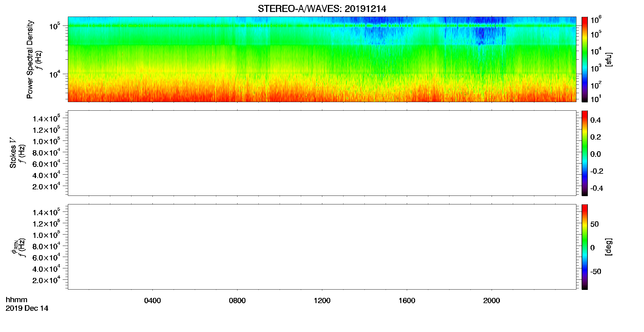
Task: Select the [sfu] unit label
Action: pyautogui.click(x=608, y=59)
